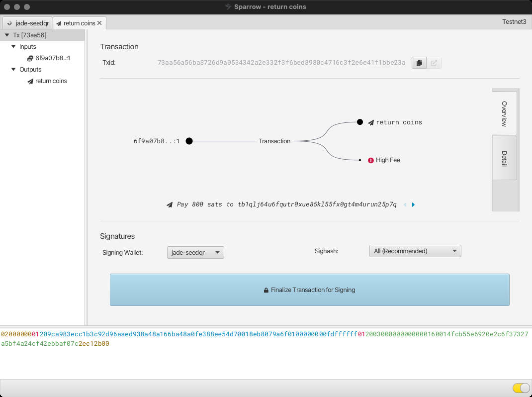This screenshot has height=397, width=532.
Task: Close the return coins tab
Action: coord(99,23)
